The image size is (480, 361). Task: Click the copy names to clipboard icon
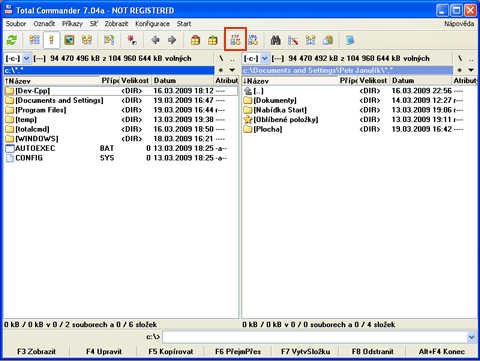click(x=328, y=40)
